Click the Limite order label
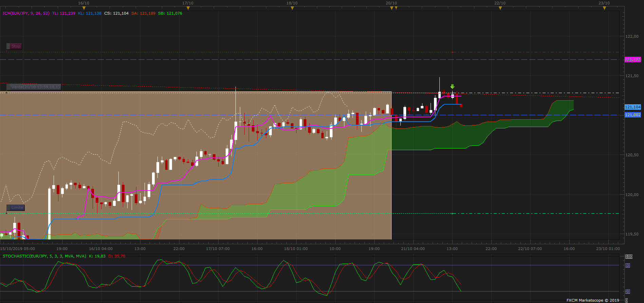Screen dimensions: 644x303 (16, 208)
